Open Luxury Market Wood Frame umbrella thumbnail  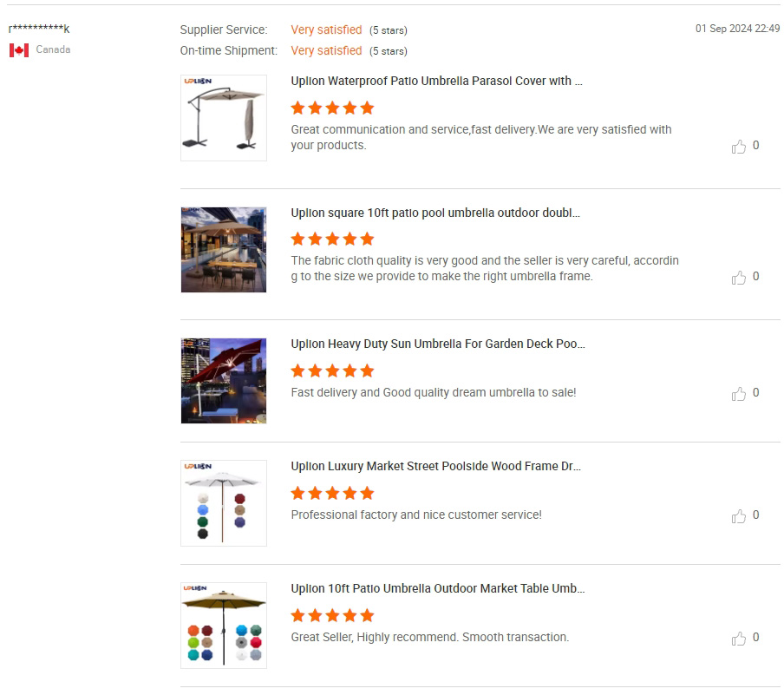(x=224, y=503)
